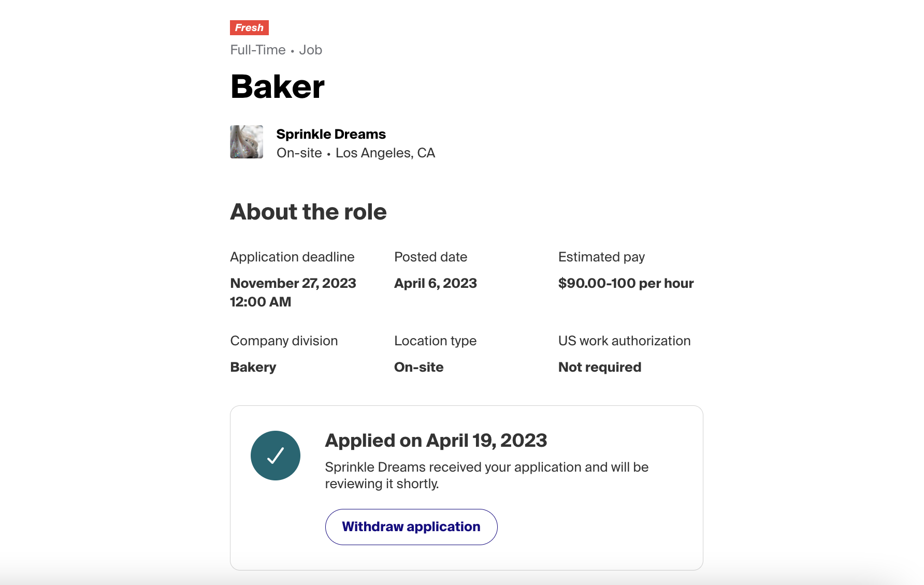Screen dimensions: 924x585
Task: Select the red Fresh badge
Action: pos(249,27)
